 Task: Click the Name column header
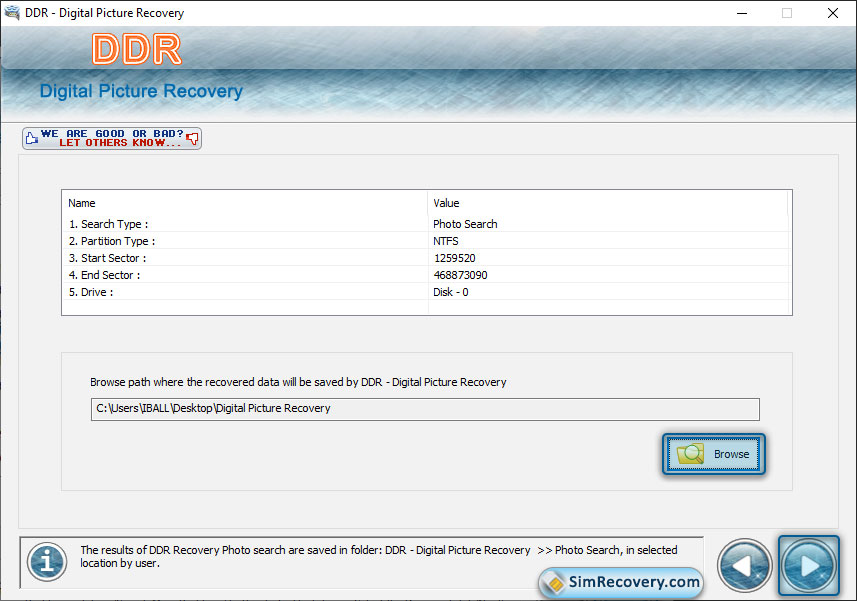pos(244,203)
